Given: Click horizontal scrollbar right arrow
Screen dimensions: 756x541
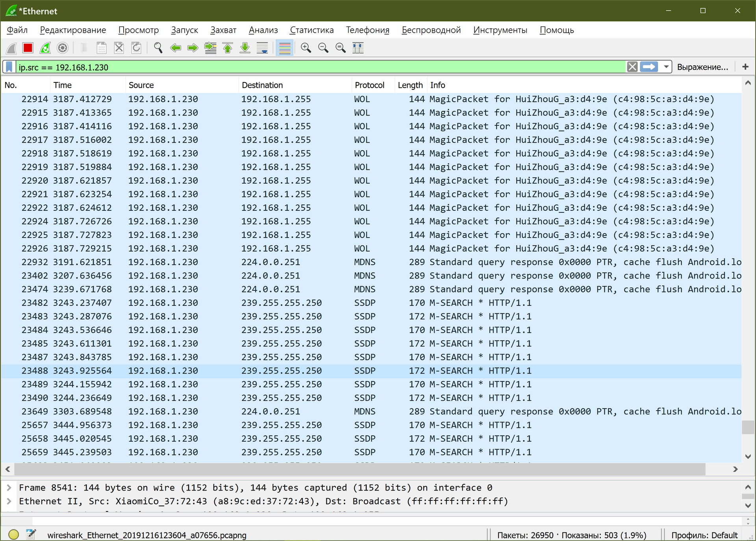Looking at the screenshot, I should click(735, 469).
